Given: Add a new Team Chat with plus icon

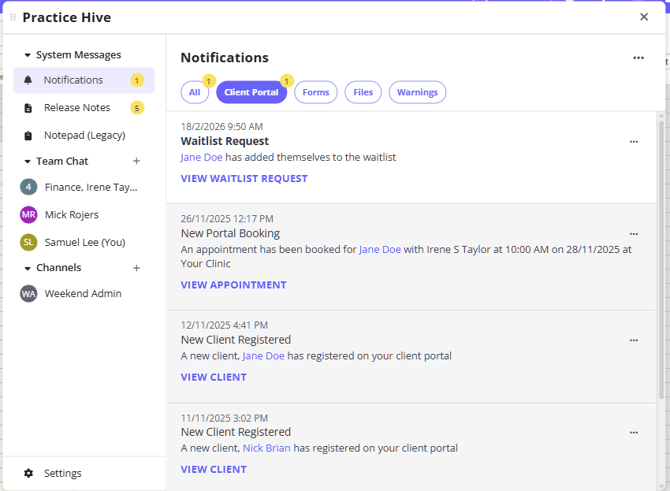Looking at the screenshot, I should [137, 161].
